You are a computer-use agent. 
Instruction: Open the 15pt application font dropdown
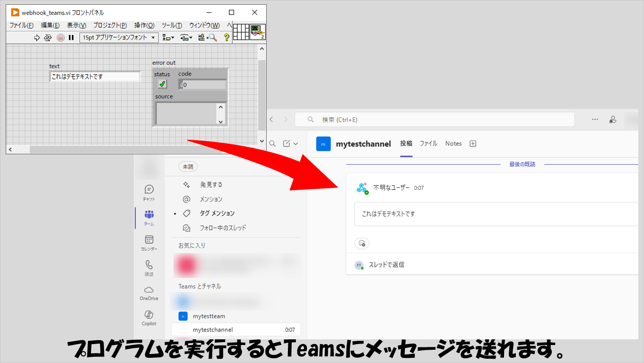(x=119, y=38)
